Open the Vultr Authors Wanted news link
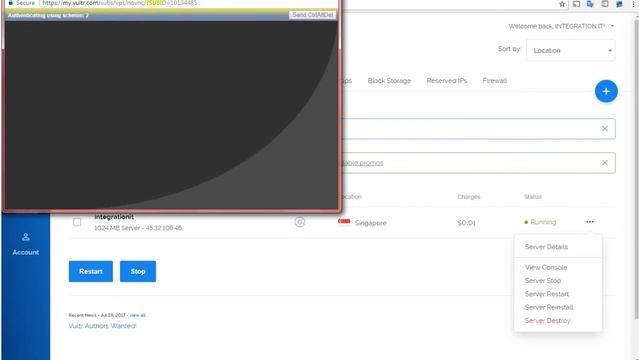This screenshot has height=360, width=640. click(x=102, y=326)
